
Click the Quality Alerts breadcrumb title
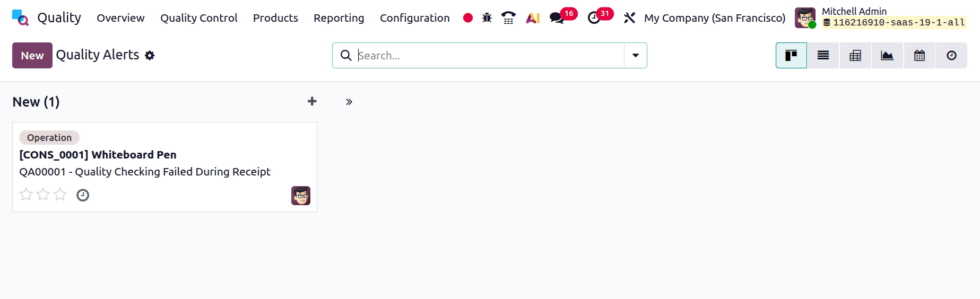coord(98,55)
